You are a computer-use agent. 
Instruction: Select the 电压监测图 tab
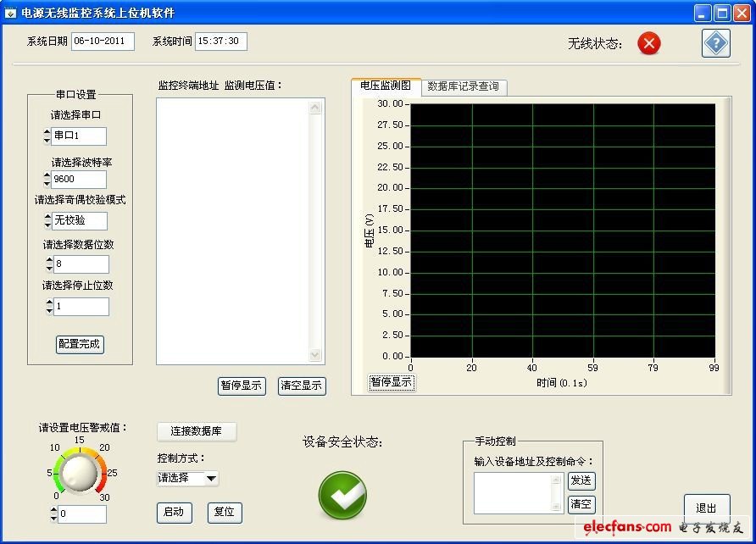coord(384,86)
